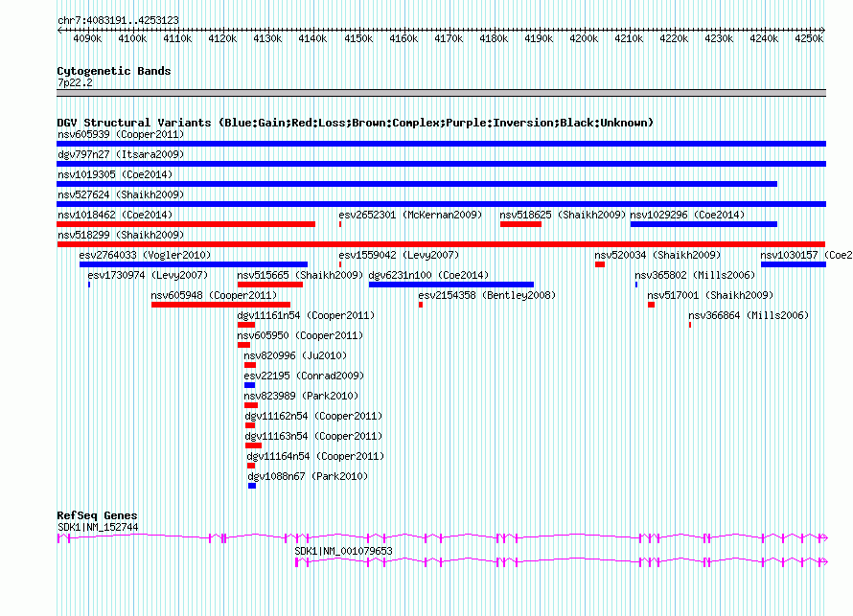Screen dimensions: 853x616
Task: Click the RefSeq Genes track title
Action: tap(97, 515)
